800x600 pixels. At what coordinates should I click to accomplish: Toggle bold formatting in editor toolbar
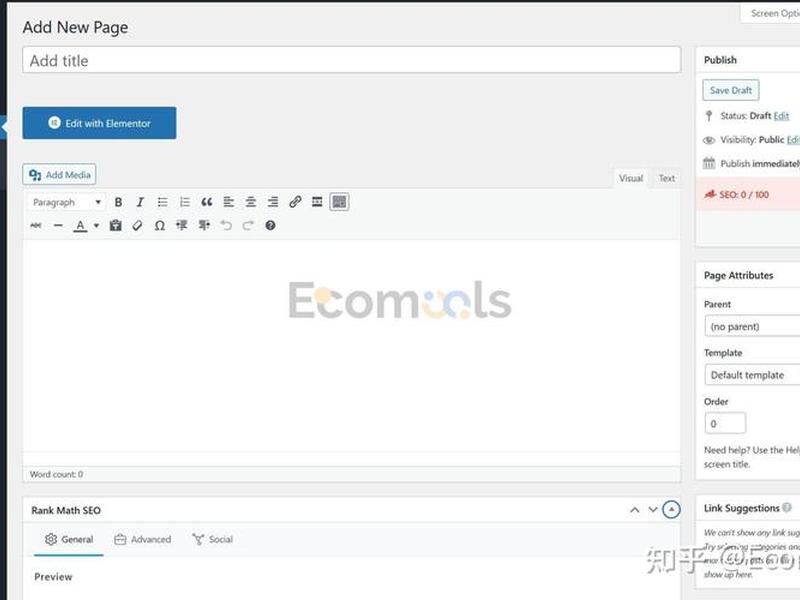tap(118, 202)
